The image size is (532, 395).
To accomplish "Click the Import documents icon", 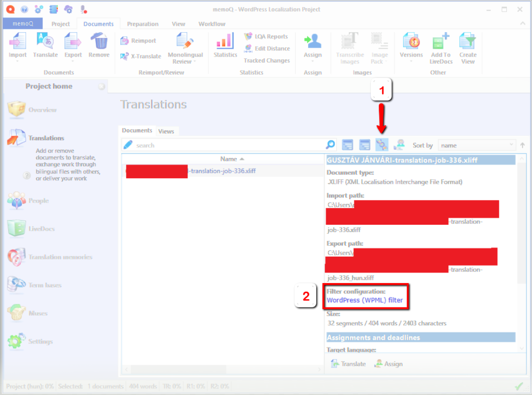I will pyautogui.click(x=17, y=42).
